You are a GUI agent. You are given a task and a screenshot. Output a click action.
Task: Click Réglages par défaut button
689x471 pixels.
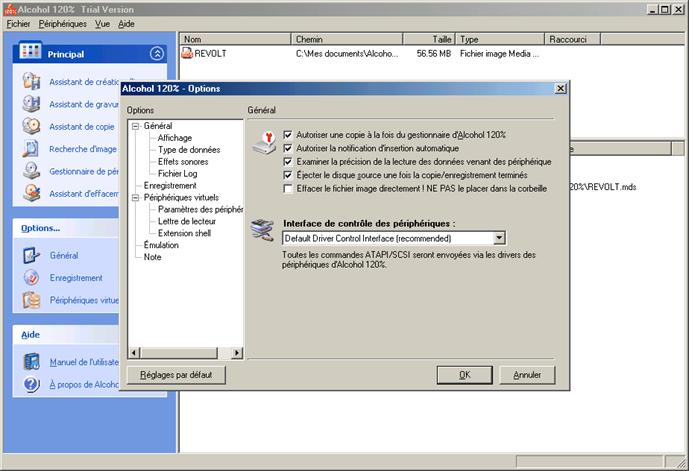(x=176, y=375)
